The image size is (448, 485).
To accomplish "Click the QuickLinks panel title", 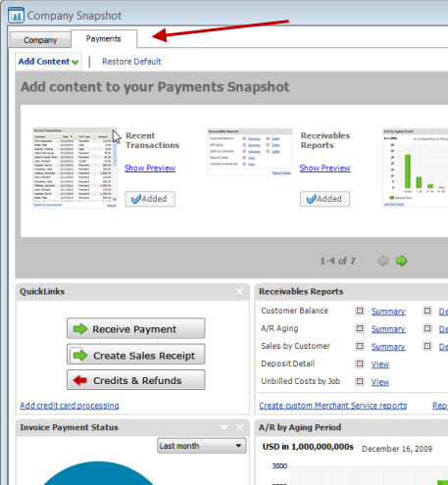I will pos(42,291).
